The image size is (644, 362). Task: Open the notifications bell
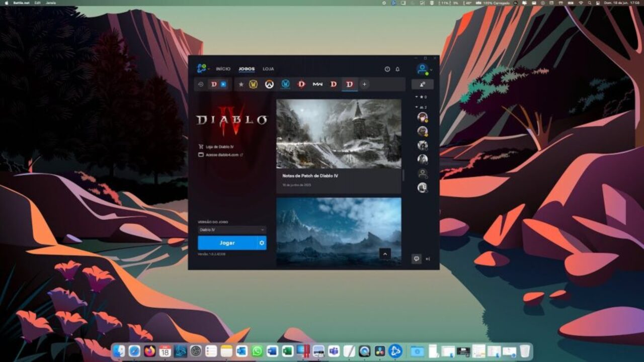click(397, 69)
